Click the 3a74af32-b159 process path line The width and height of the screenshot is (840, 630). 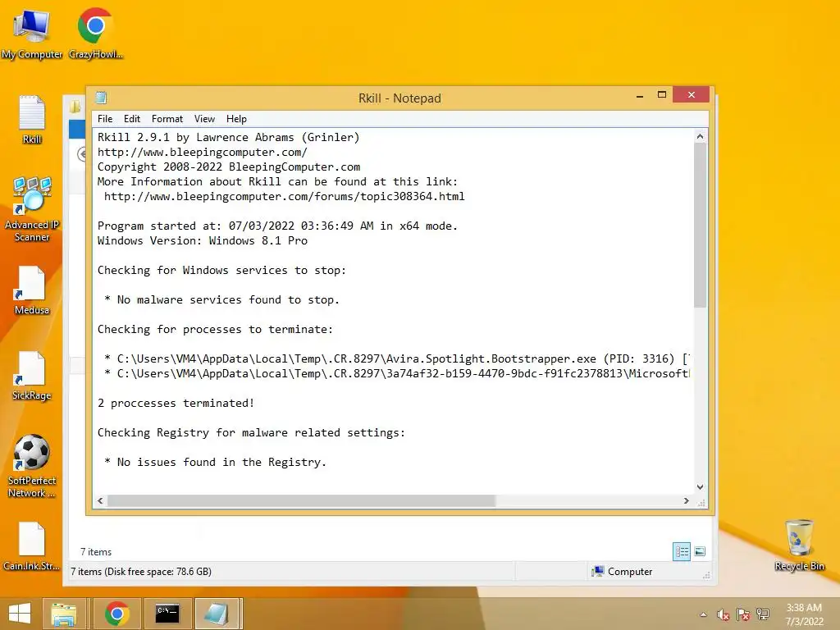(396, 373)
